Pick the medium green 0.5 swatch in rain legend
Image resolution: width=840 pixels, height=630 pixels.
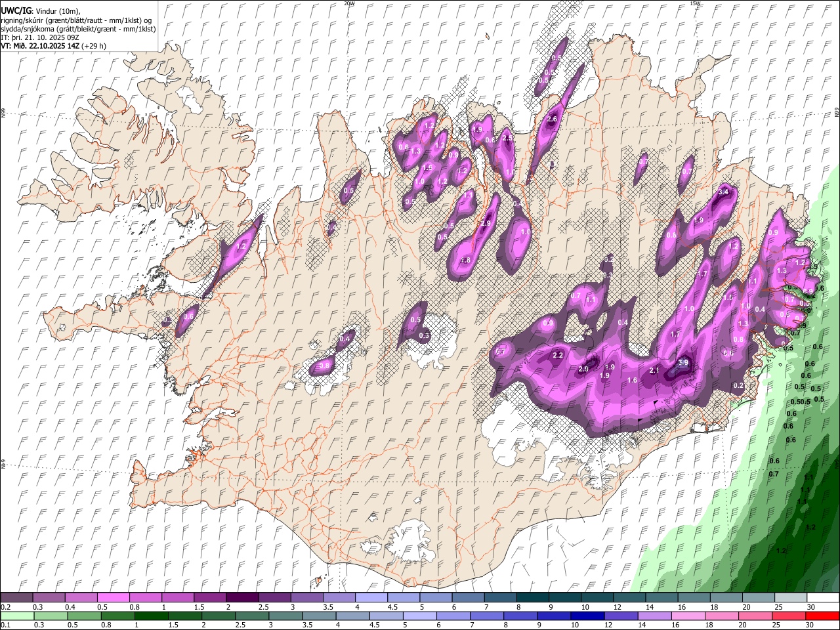[x=84, y=616]
